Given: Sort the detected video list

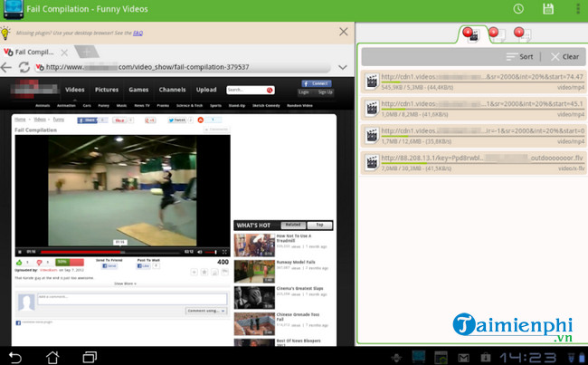Looking at the screenshot, I should (519, 56).
